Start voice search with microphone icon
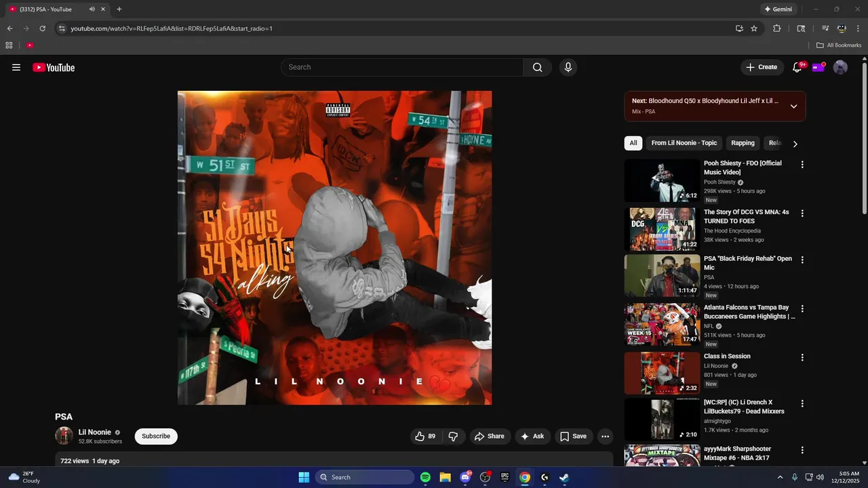This screenshot has height=488, width=868. [x=568, y=67]
